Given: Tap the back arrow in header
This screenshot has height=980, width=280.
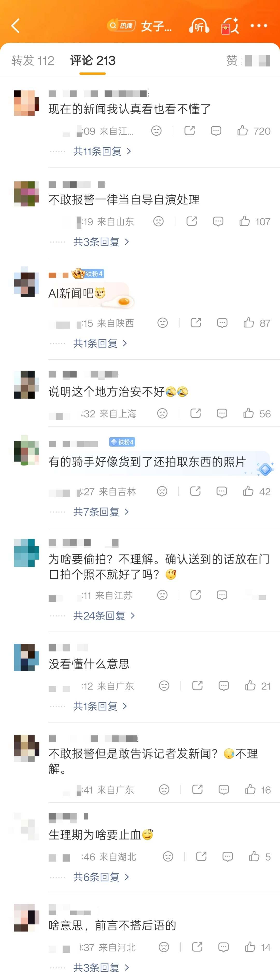Looking at the screenshot, I should click(x=16, y=26).
